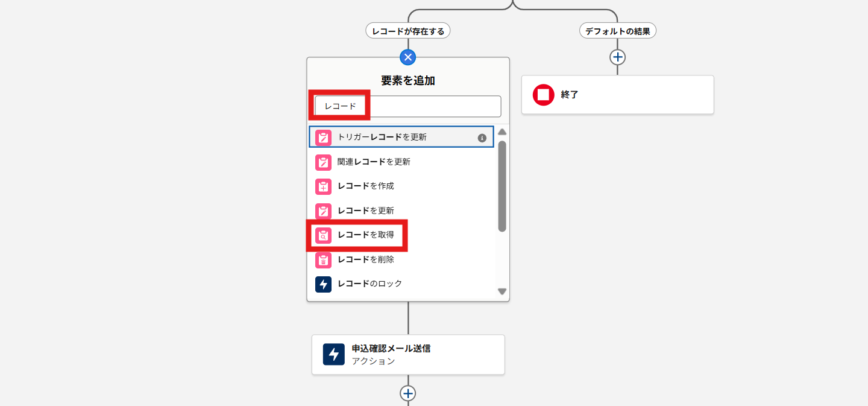The width and height of the screenshot is (868, 406).
Task: Click the element list scroll up arrow
Action: 502,132
